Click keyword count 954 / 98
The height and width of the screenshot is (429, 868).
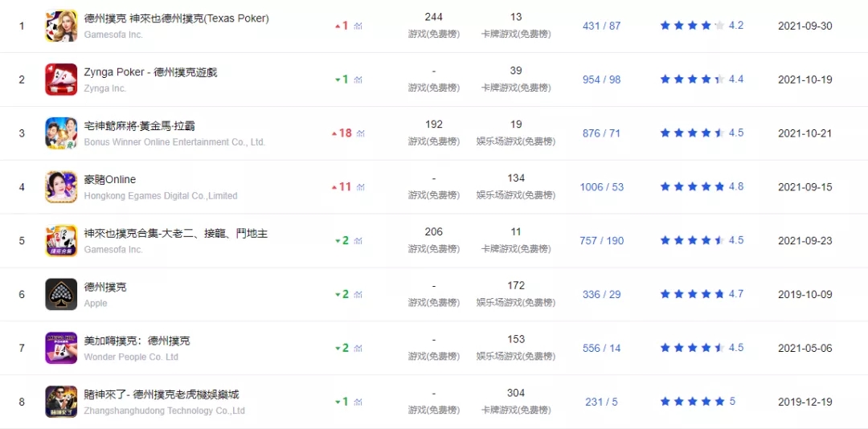pyautogui.click(x=602, y=80)
